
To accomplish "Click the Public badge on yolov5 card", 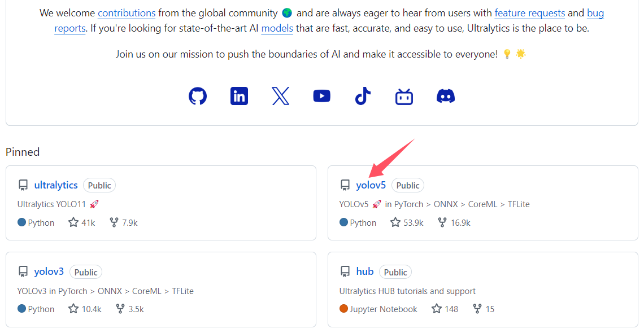I will click(408, 185).
